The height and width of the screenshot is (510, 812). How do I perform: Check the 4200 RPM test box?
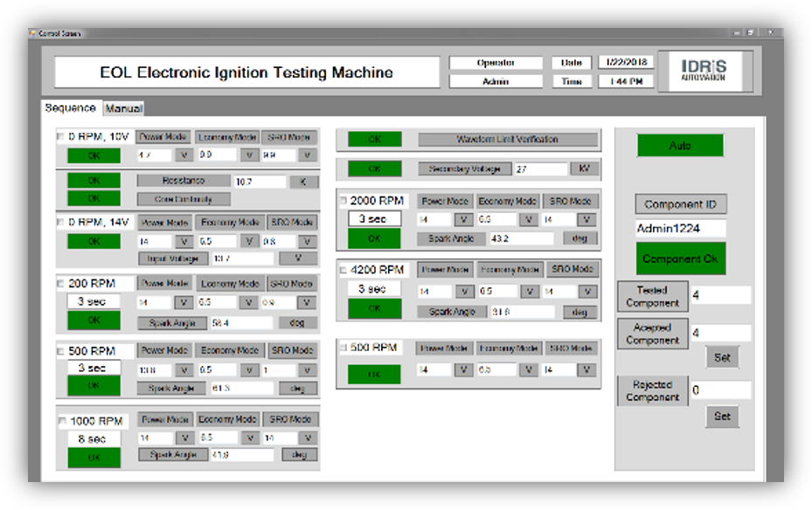(x=343, y=270)
